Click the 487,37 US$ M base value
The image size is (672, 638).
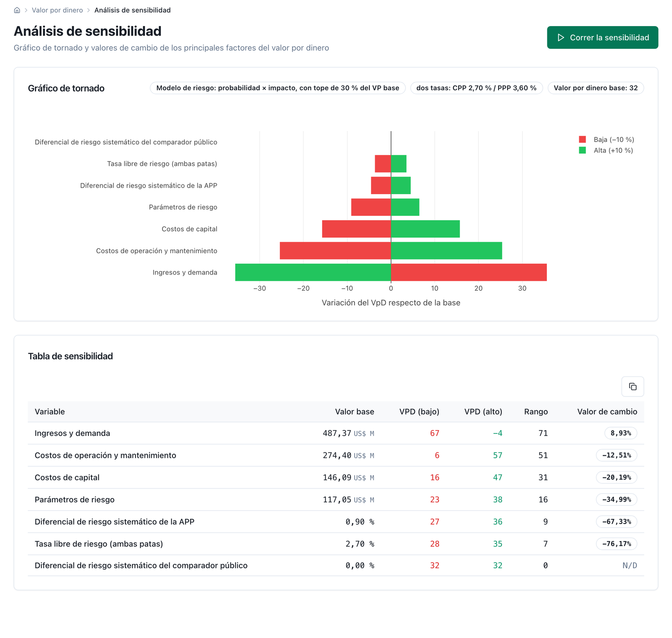pos(348,433)
